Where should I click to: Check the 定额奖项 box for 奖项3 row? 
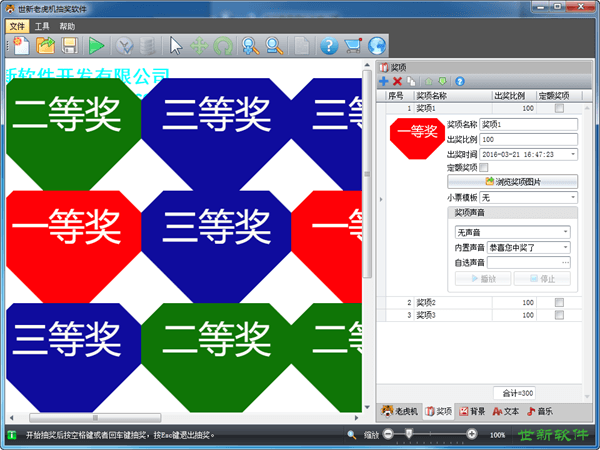559,315
